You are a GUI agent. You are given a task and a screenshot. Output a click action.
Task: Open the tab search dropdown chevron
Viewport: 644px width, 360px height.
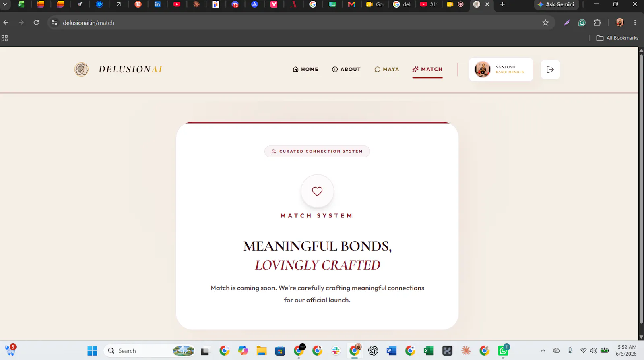tap(5, 4)
